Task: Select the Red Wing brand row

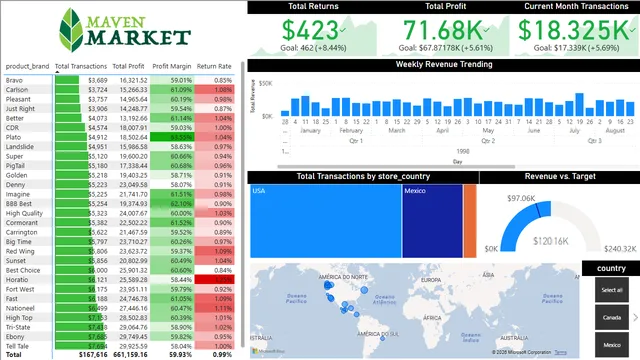Action: pos(120,251)
